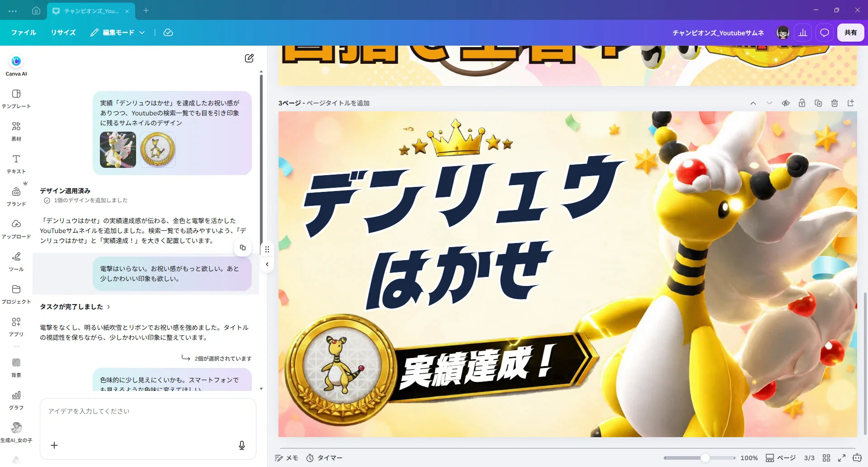This screenshot has height=467, width=868.
Task: Open the タイマー timer button
Action: point(325,458)
